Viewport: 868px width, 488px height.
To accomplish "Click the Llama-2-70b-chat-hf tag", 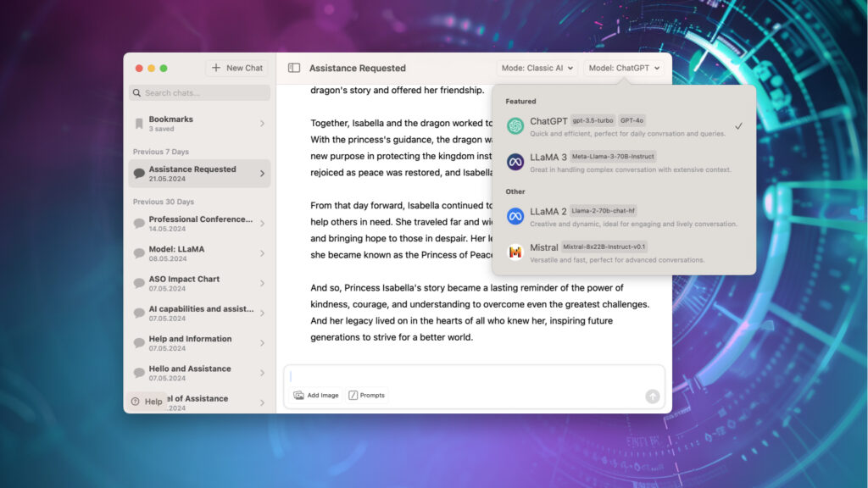I will click(603, 211).
